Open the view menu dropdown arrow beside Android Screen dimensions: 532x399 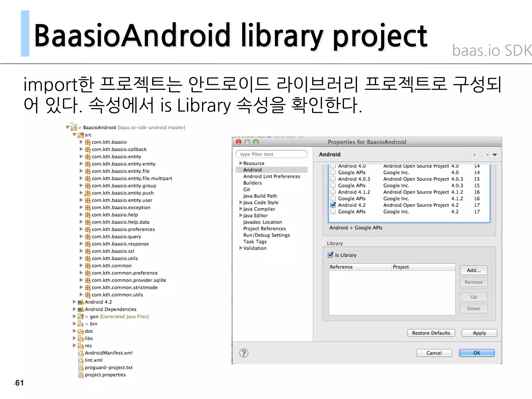click(x=495, y=155)
